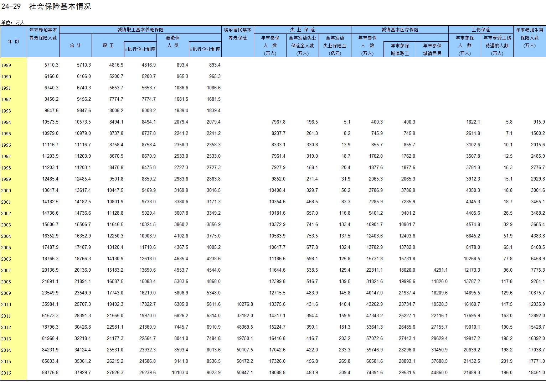Select value 915.9 in the 1994 row
The height and width of the screenshot is (392, 546).
pos(539,122)
